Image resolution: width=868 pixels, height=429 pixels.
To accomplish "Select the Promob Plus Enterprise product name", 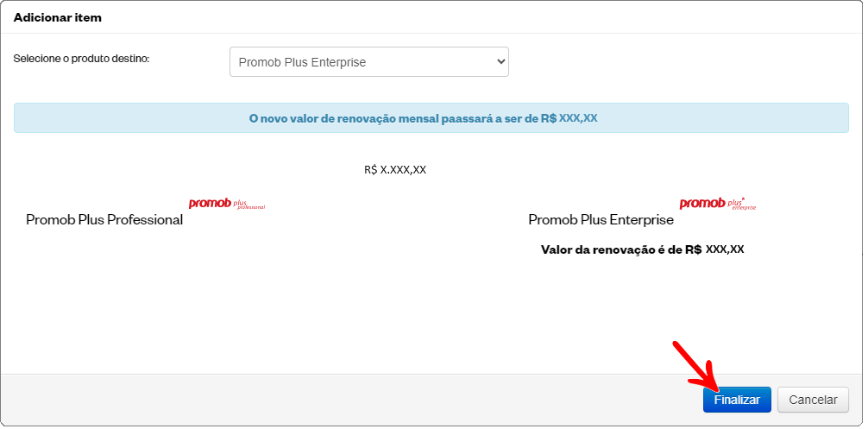I will (601, 220).
